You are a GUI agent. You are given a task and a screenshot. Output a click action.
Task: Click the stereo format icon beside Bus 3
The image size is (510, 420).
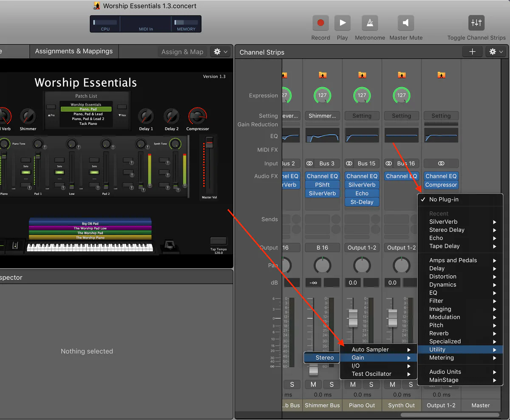tap(310, 163)
